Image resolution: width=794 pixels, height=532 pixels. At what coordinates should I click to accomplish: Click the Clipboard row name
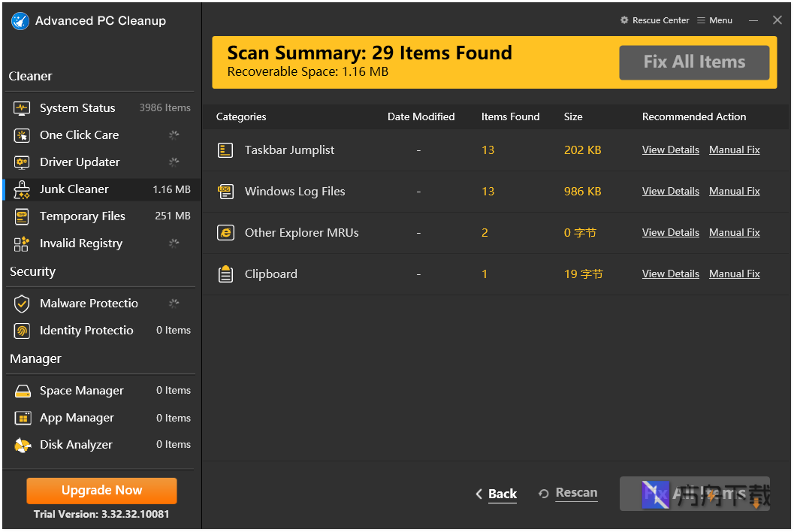[271, 274]
